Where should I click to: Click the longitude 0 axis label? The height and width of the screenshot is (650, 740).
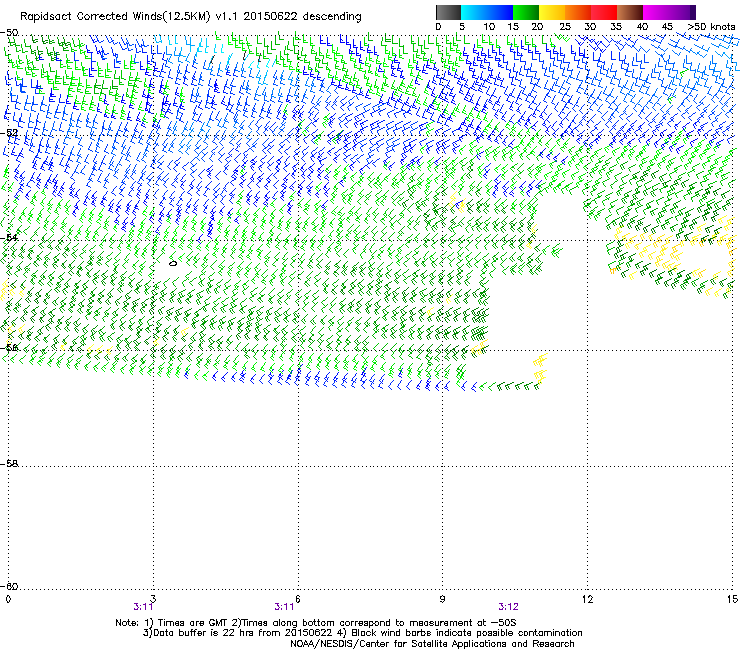click(x=8, y=599)
